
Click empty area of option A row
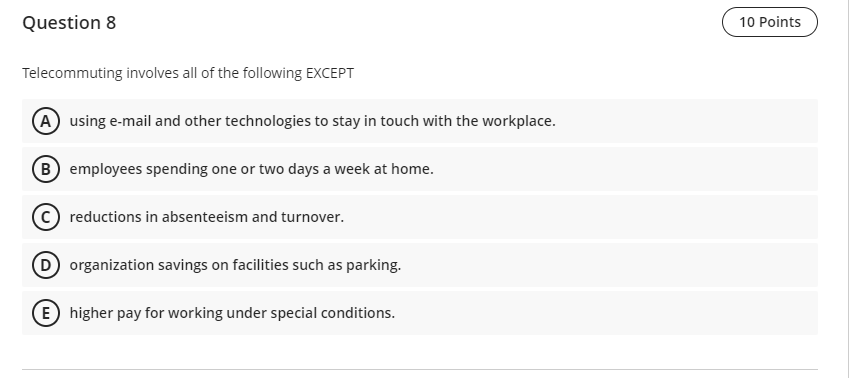pyautogui.click(x=685, y=121)
